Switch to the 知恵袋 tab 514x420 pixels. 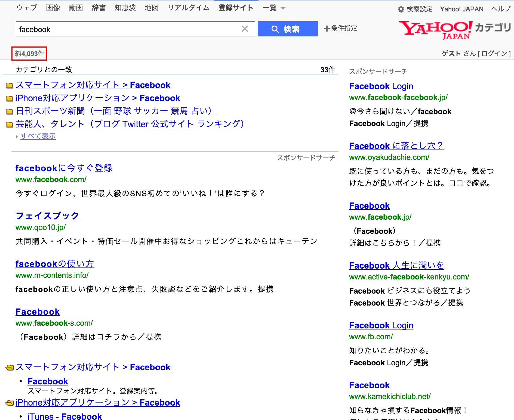point(125,8)
